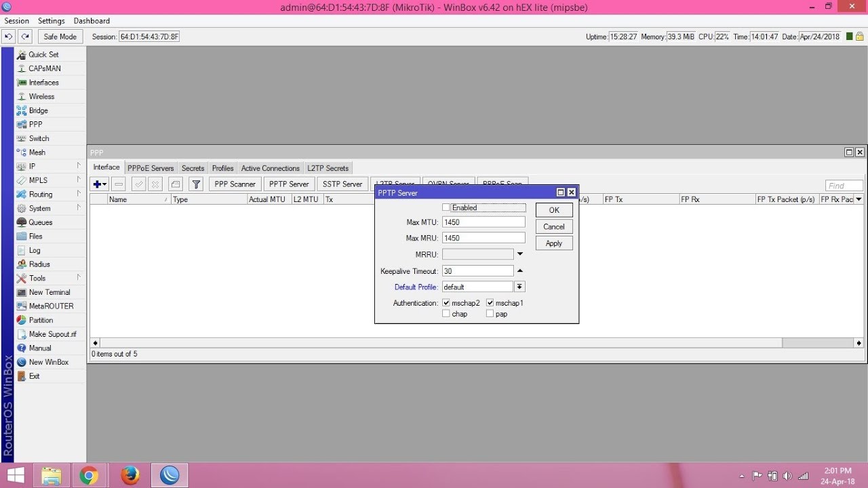The width and height of the screenshot is (868, 488).
Task: Click Apply in PPTP Server dialog
Action: [554, 243]
